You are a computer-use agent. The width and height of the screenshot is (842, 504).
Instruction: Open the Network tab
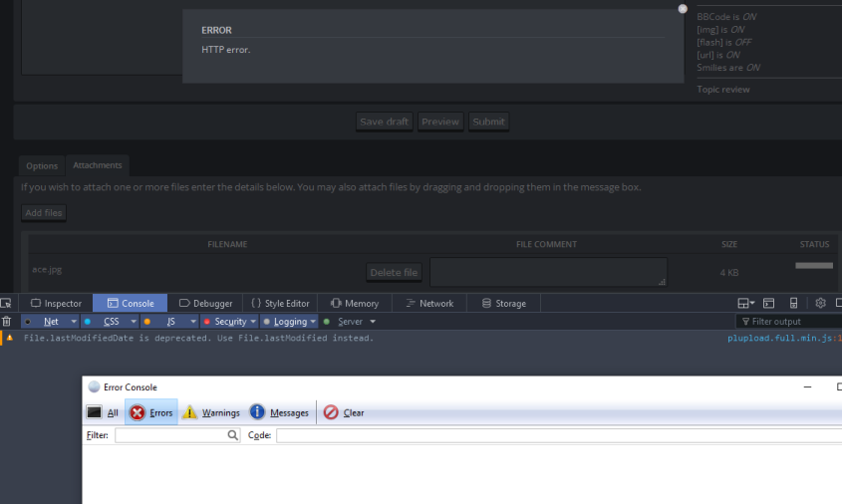(429, 303)
